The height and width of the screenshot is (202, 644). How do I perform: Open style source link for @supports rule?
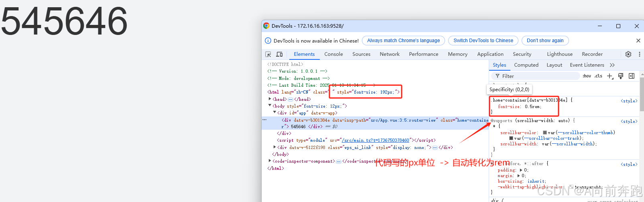(x=629, y=121)
